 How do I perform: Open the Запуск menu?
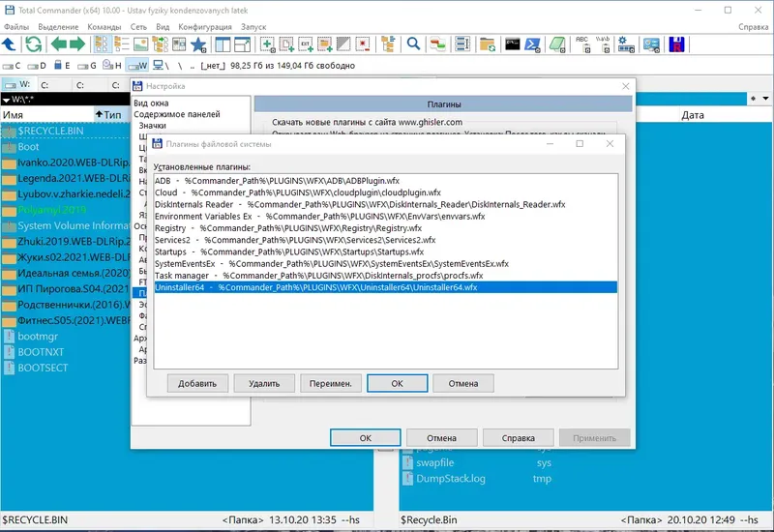click(253, 27)
